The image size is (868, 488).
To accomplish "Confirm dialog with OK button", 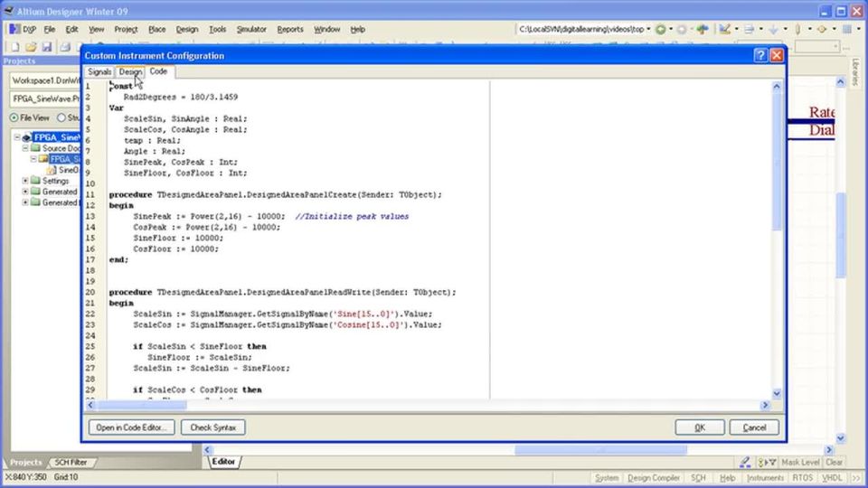I will (x=700, y=427).
